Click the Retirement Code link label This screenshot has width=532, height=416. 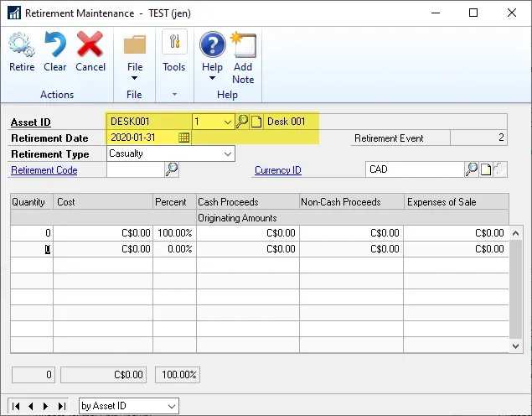coord(44,170)
